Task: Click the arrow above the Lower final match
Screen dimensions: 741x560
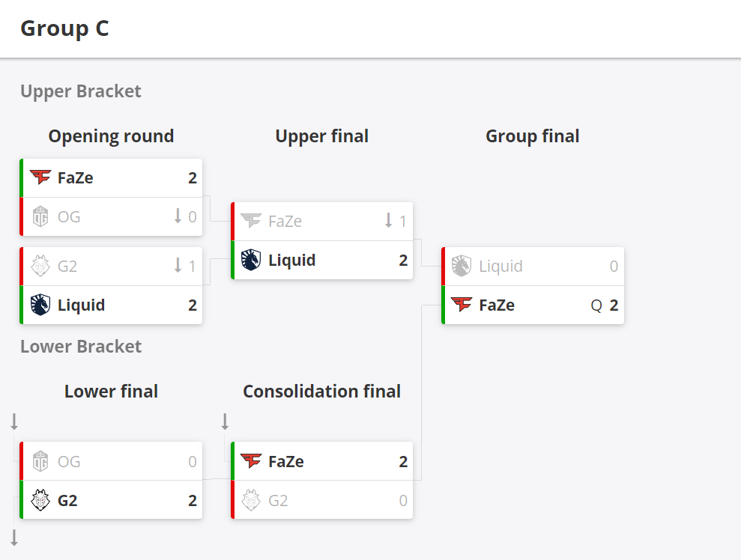Action: pos(14,421)
